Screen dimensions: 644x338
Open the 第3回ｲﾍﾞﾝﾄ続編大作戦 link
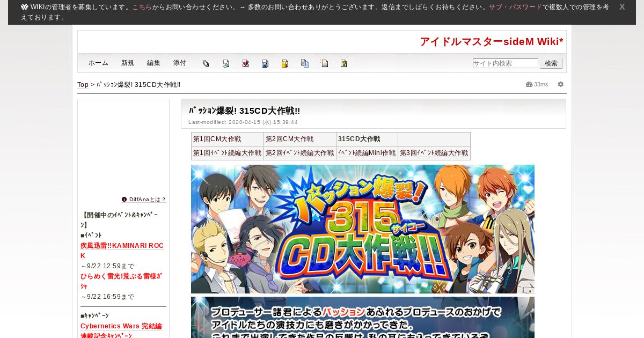click(434, 153)
